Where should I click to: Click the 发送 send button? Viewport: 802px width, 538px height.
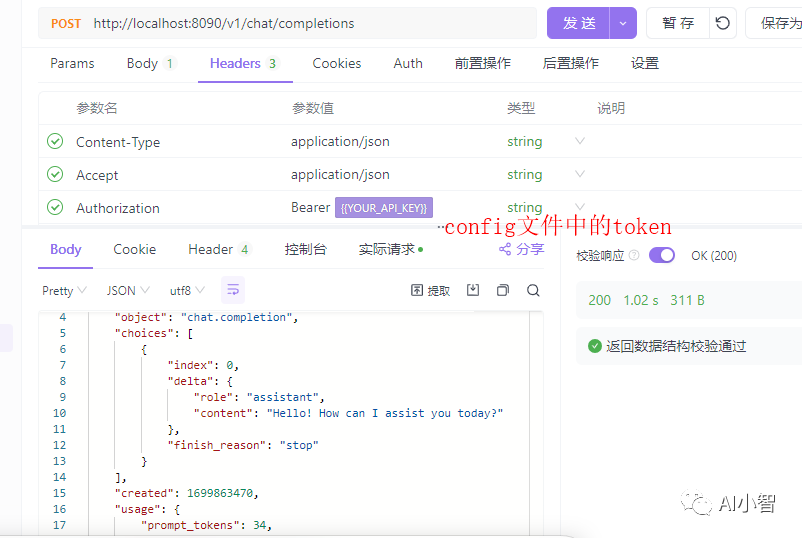click(578, 23)
